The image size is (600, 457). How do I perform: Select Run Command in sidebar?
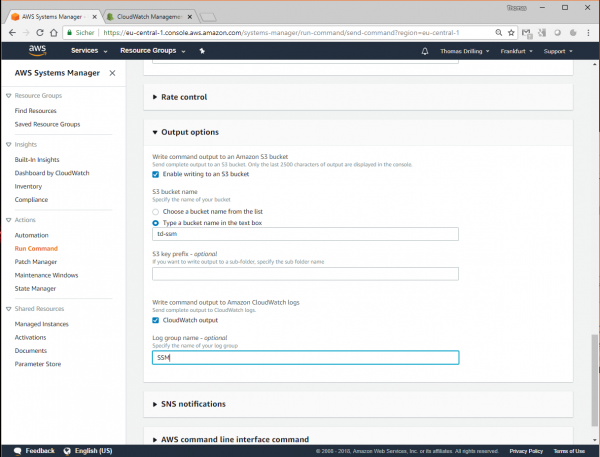[x=36, y=248]
